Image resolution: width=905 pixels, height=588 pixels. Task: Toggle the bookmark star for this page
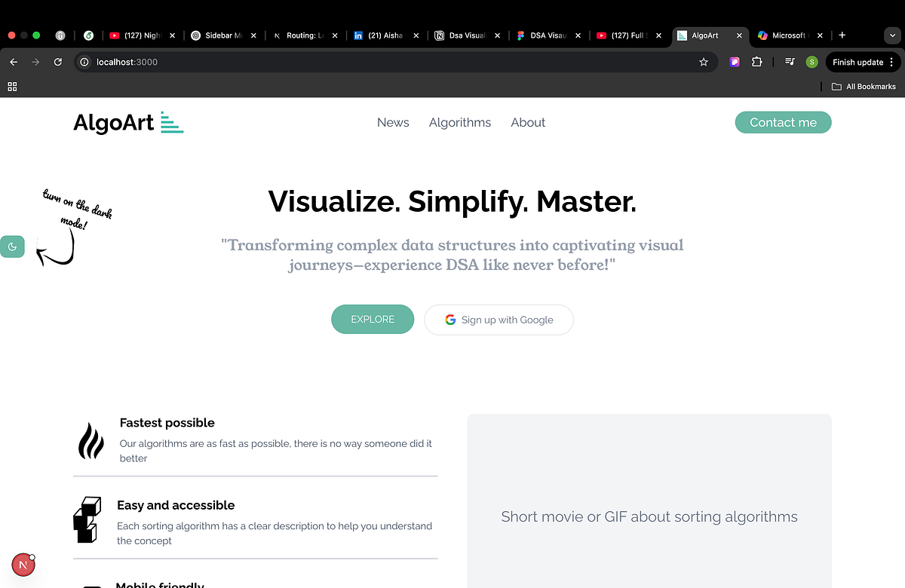click(x=703, y=62)
